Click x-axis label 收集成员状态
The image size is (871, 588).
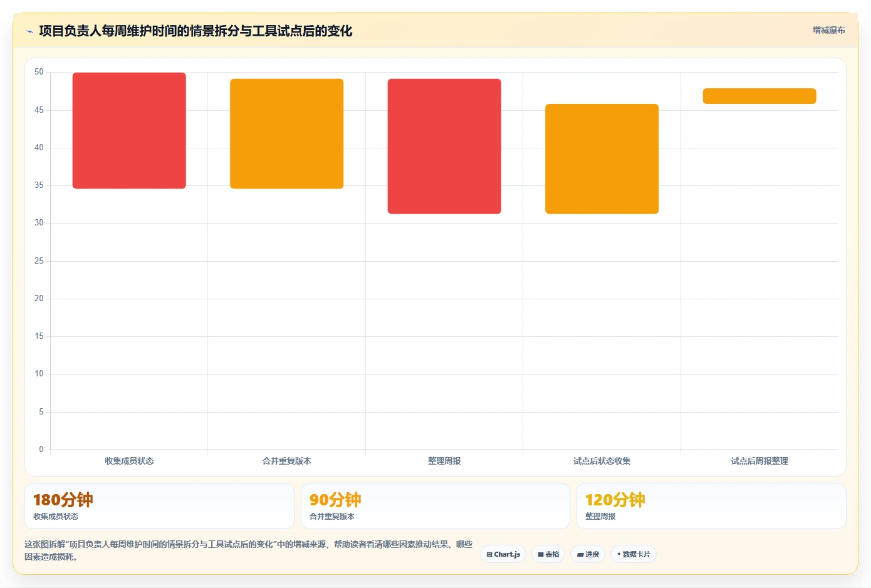point(129,461)
